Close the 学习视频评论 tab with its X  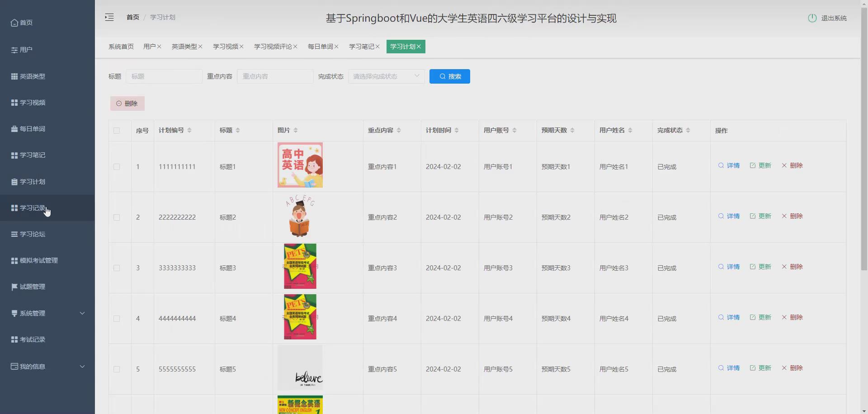(x=295, y=47)
